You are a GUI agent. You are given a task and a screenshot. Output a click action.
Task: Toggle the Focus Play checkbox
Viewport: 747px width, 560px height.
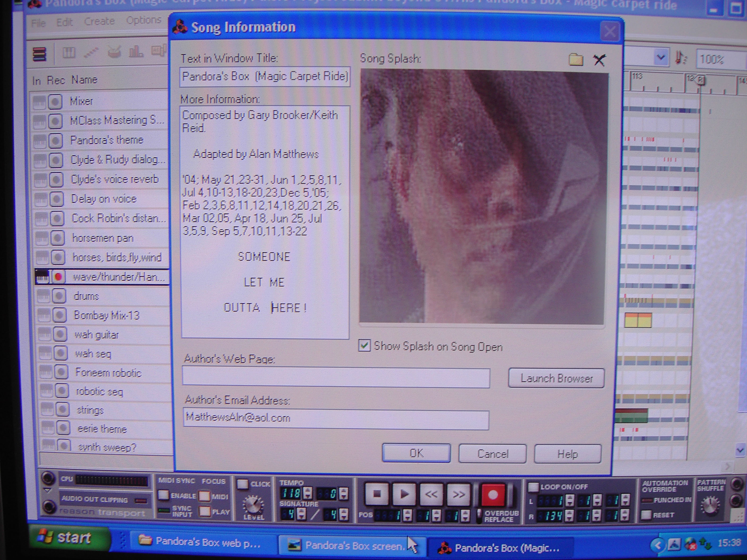(205, 511)
